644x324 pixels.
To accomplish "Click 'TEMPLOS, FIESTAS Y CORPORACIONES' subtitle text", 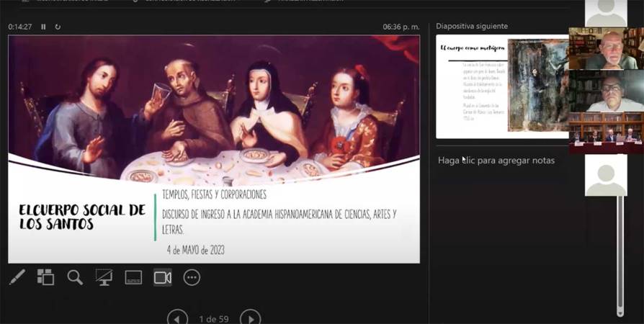I will 214,194.
